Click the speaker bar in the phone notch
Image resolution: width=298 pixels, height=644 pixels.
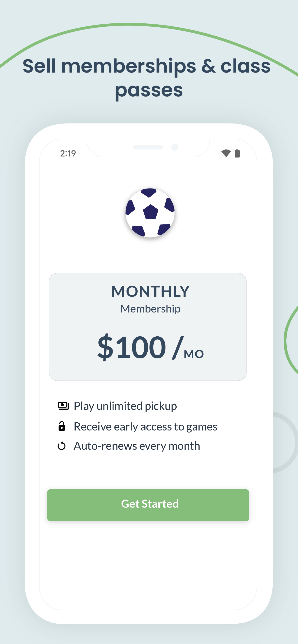[x=148, y=147]
